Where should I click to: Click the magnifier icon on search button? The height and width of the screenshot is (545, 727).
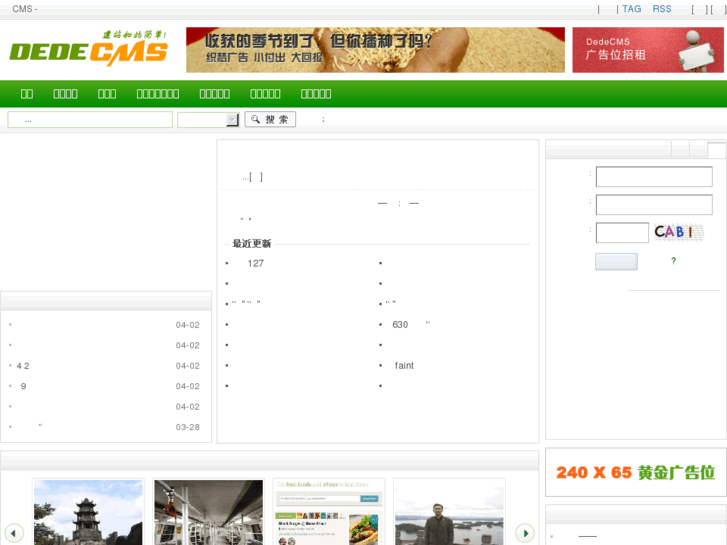coord(255,119)
